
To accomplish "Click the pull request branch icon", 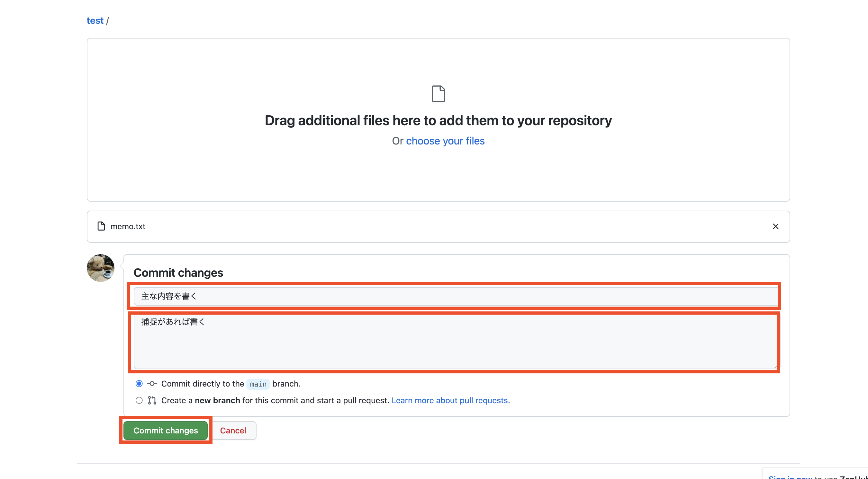I will (152, 400).
